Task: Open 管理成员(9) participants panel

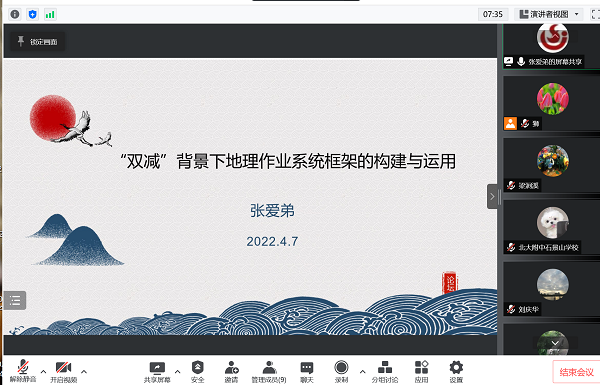Action: [x=269, y=372]
